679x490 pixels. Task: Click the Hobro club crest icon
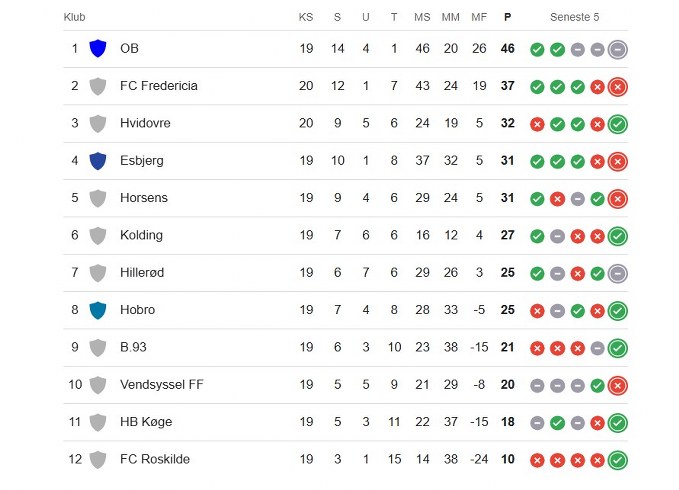(97, 310)
